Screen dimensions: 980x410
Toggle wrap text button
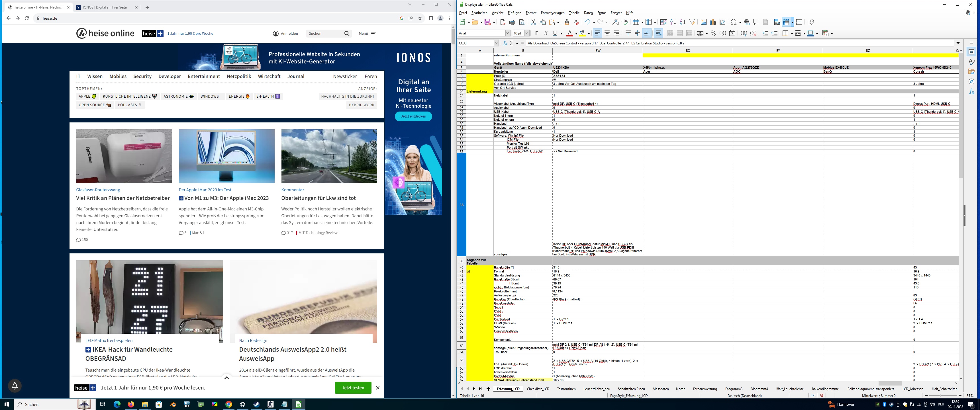[659, 34]
